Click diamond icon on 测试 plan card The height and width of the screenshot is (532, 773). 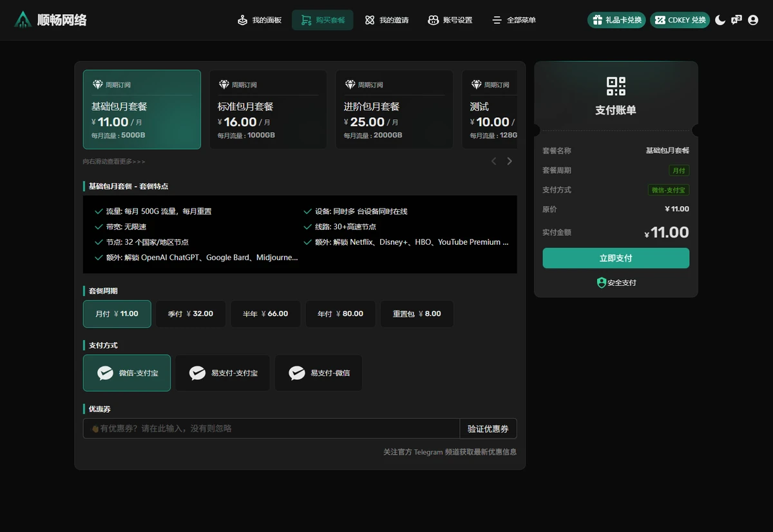(477, 84)
